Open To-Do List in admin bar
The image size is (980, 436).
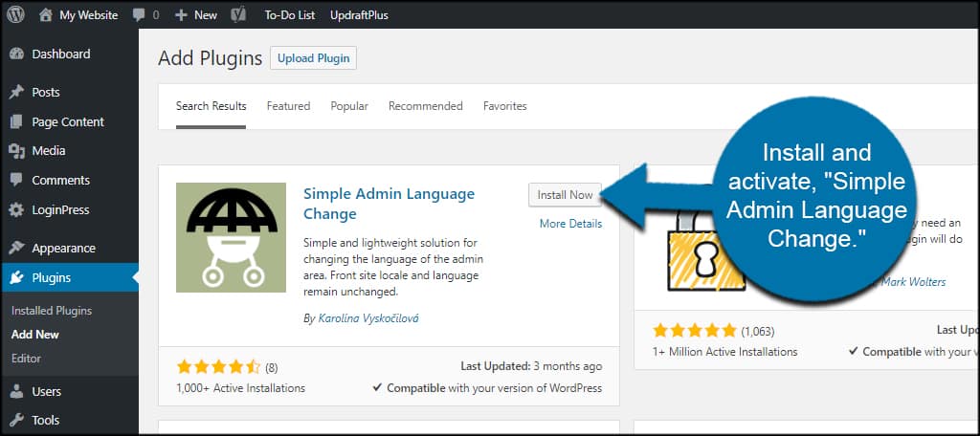(x=289, y=15)
